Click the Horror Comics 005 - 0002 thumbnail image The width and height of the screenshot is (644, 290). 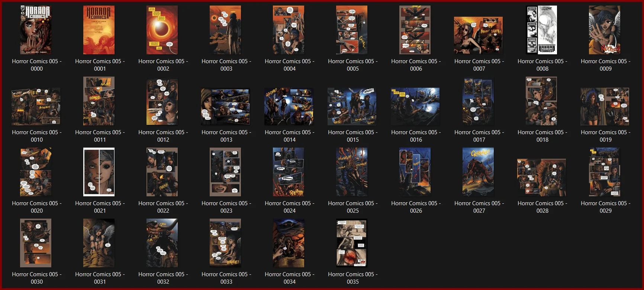(162, 30)
